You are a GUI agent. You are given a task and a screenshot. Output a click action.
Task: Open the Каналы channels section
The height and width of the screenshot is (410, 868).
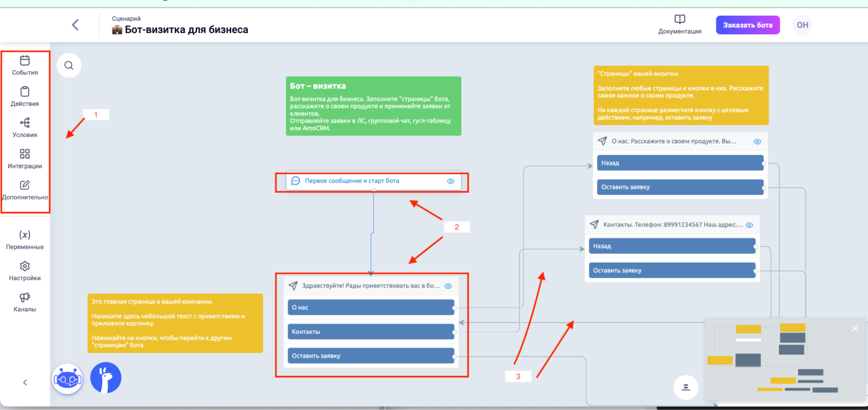pos(25,302)
